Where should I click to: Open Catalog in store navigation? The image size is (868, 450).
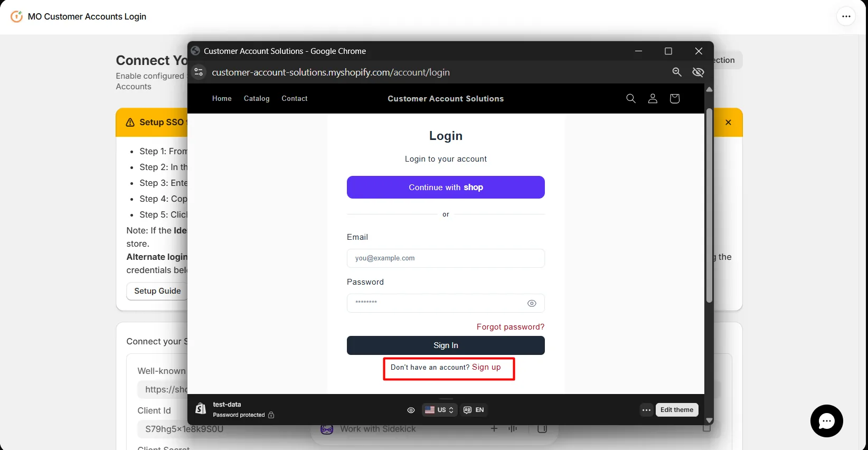coord(257,99)
